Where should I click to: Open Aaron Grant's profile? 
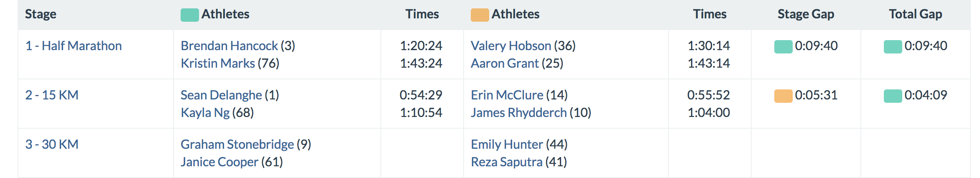505,63
